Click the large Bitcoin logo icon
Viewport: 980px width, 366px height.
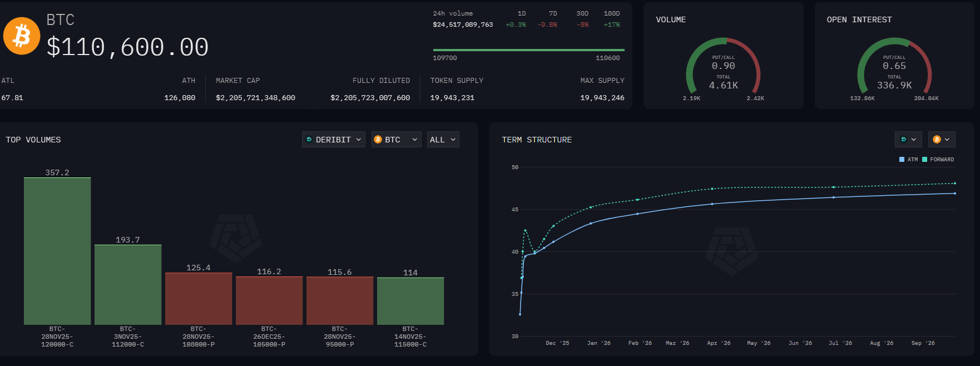[22, 36]
